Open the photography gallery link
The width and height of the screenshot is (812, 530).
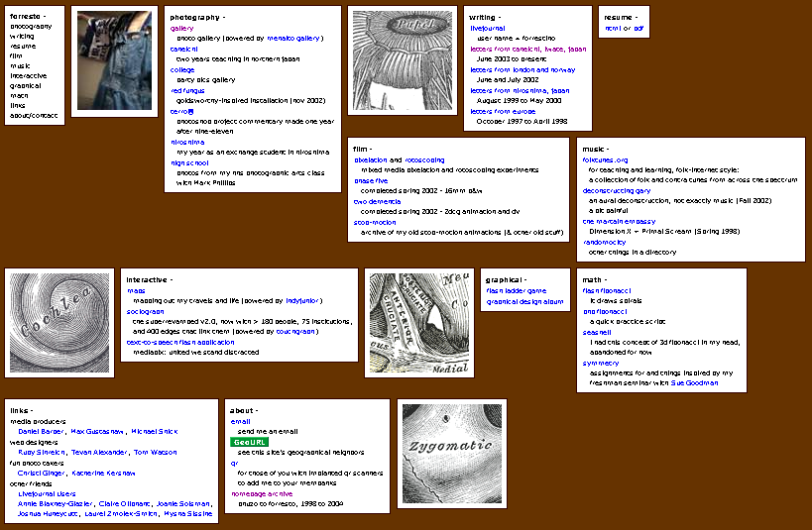[181, 29]
